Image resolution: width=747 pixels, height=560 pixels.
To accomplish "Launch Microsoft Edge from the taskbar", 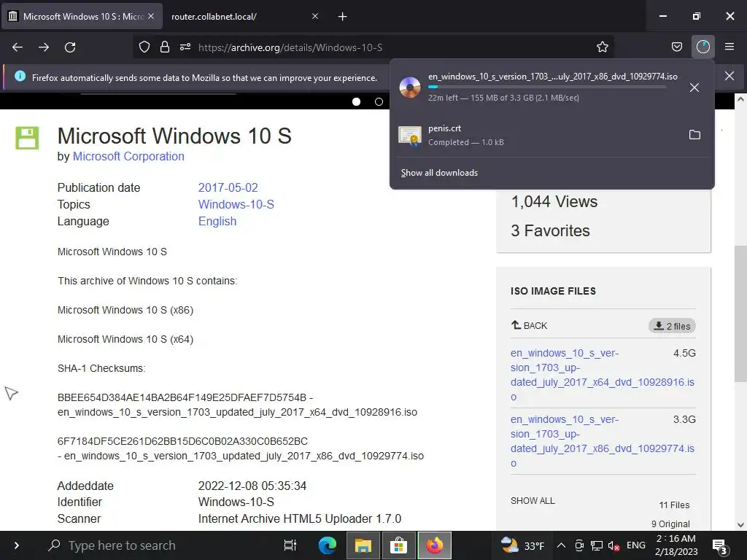I will pyautogui.click(x=328, y=545).
